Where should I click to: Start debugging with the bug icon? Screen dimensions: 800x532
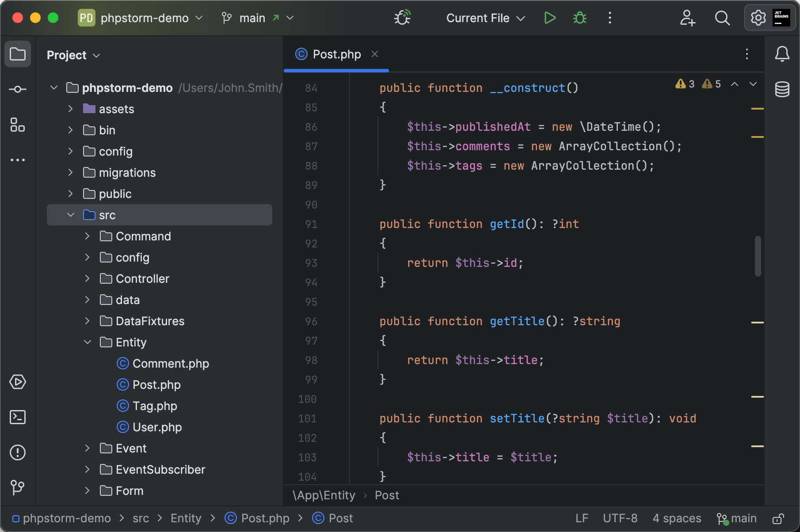pyautogui.click(x=579, y=18)
